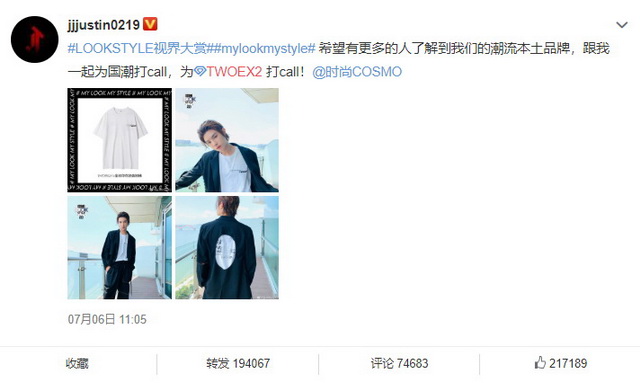Click the 217189 like count
Image resolution: width=640 pixels, height=383 pixels.
(x=568, y=363)
